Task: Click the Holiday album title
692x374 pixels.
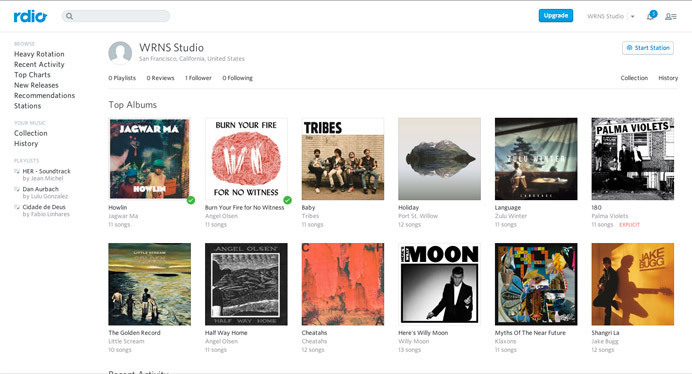Action: pyautogui.click(x=408, y=208)
